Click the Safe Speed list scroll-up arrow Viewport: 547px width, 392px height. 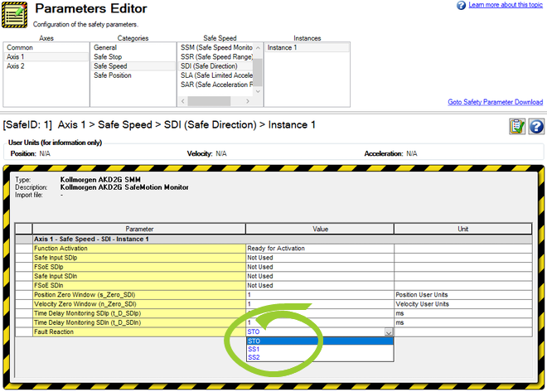tap(258, 47)
